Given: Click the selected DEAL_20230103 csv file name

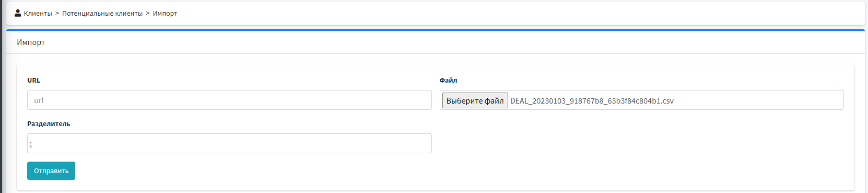Looking at the screenshot, I should (x=592, y=101).
